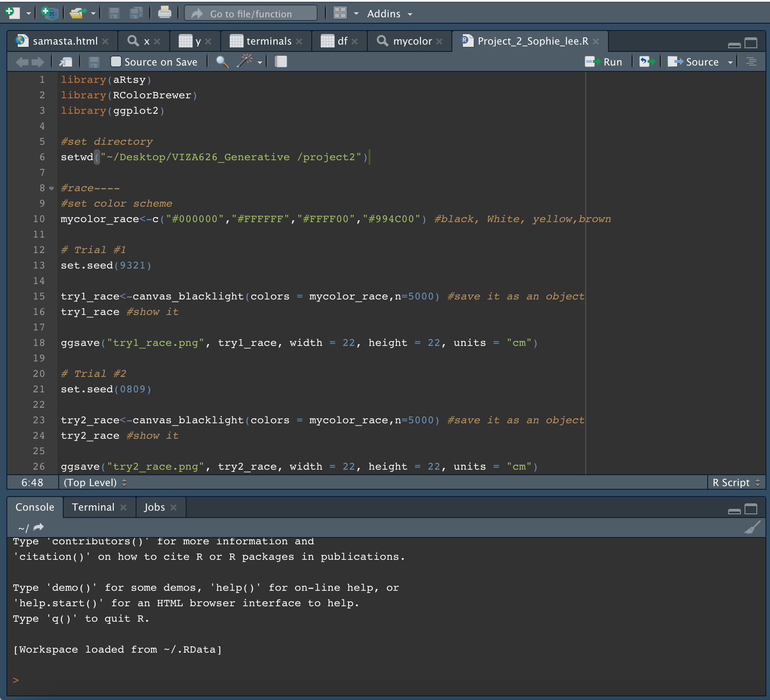The height and width of the screenshot is (700, 770).
Task: Click the mycolor_race hex colors line
Action: pos(336,219)
